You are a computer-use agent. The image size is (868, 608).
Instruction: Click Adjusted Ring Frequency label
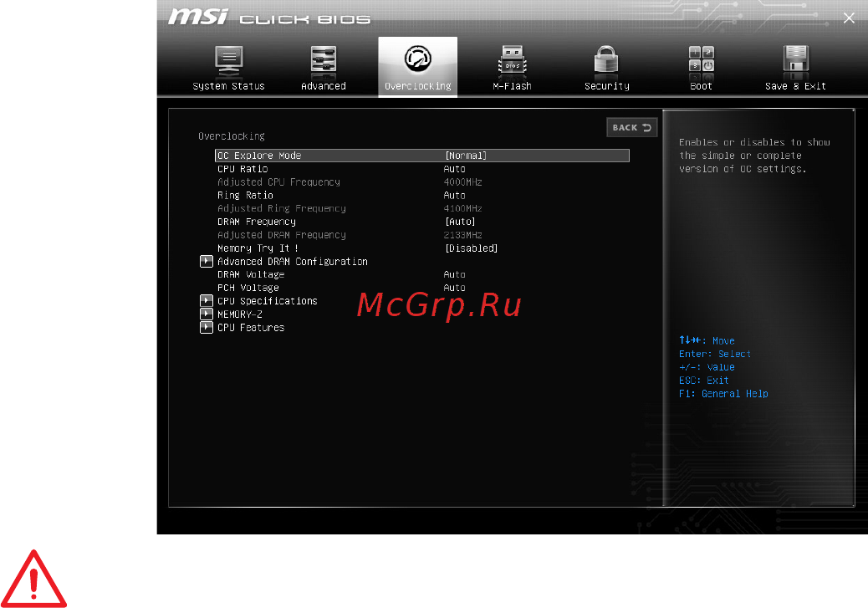281,209
